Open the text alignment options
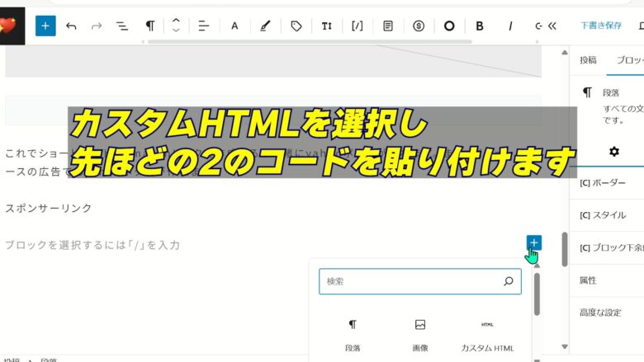This screenshot has height=362, width=644. (204, 26)
